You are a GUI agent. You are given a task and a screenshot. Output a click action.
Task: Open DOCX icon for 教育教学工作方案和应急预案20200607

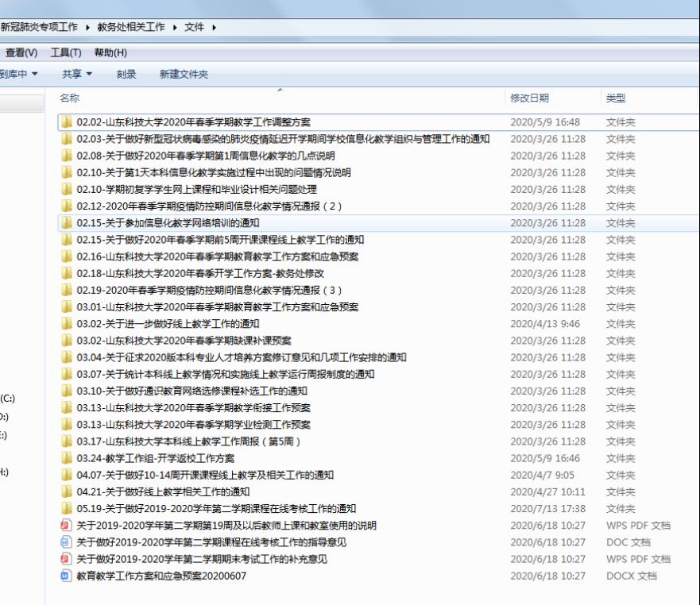(x=67, y=576)
